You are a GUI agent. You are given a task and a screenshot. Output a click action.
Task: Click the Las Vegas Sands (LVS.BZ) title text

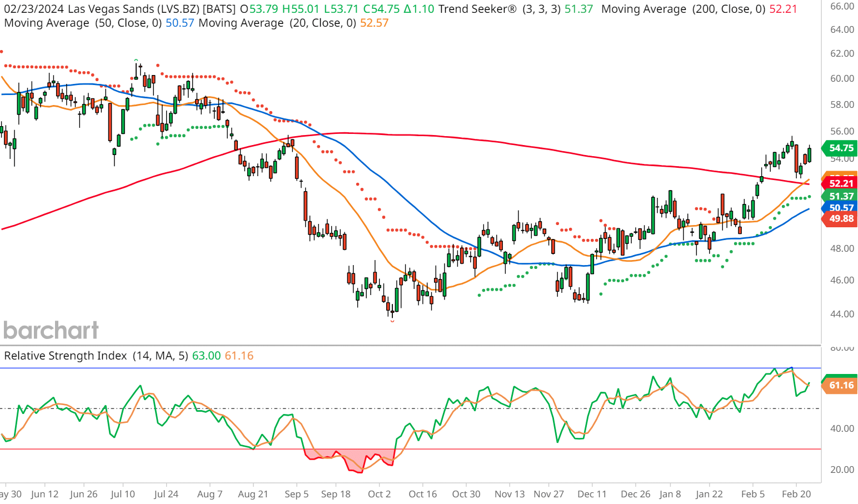point(133,9)
